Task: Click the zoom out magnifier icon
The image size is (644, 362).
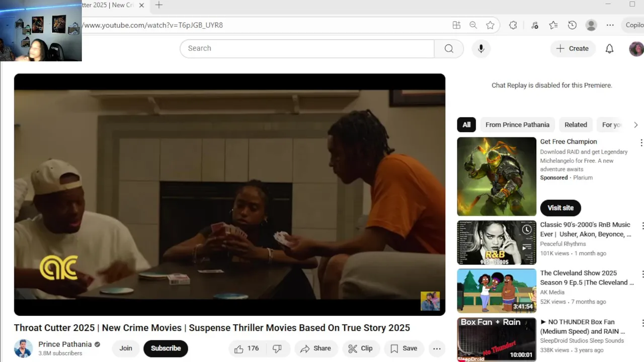Action: click(x=473, y=25)
